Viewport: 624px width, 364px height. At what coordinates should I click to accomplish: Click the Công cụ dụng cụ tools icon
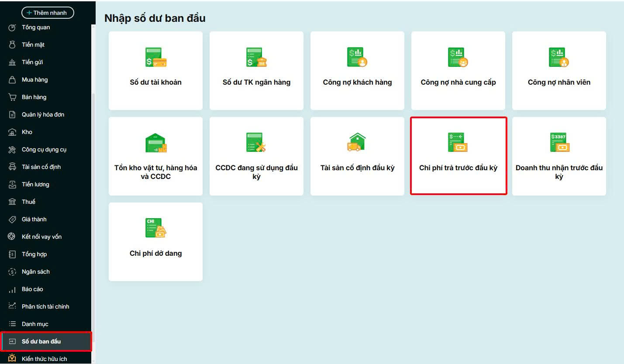(x=12, y=150)
